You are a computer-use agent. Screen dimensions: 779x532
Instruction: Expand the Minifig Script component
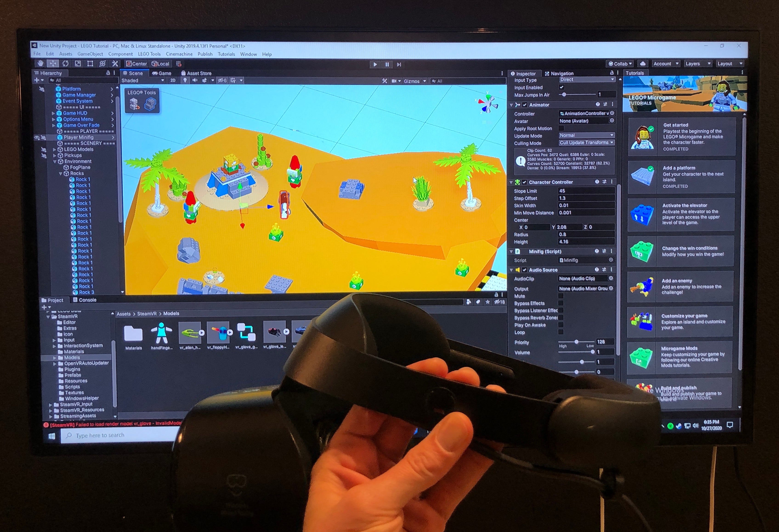click(511, 252)
